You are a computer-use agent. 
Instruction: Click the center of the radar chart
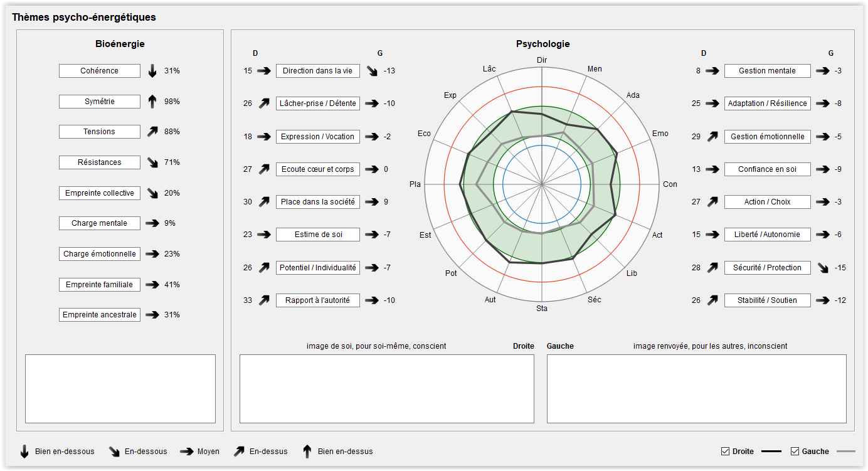(x=542, y=184)
